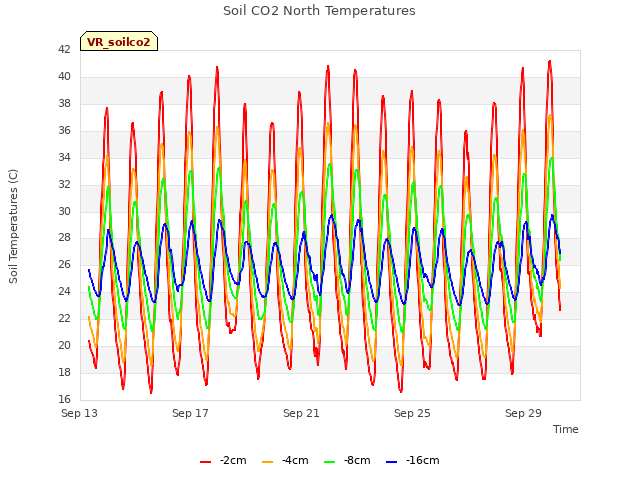640x480 pixels.
Task: Click the 18 y-axis tick label
Action: pyautogui.click(x=64, y=372)
